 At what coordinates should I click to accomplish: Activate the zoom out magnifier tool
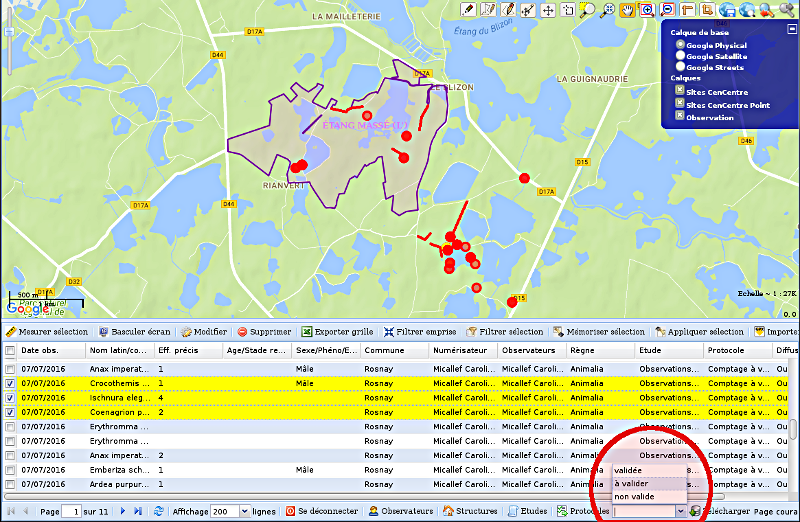click(666, 10)
